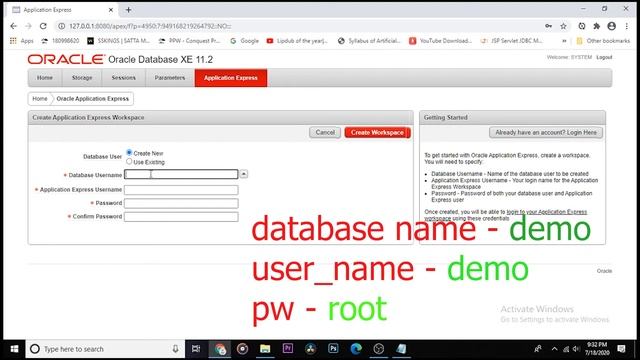This screenshot has width=640, height=360.
Task: Open the Chrome three-dot menu
Action: [x=627, y=26]
